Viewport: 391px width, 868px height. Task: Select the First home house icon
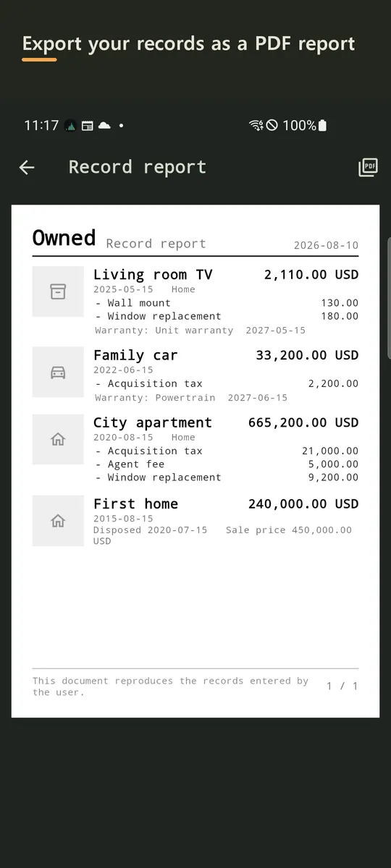point(58,521)
